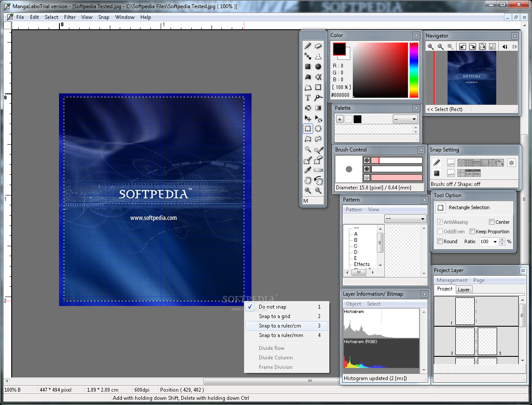The image size is (532, 405).
Task: Close the Brush Control panel
Action: [x=421, y=150]
